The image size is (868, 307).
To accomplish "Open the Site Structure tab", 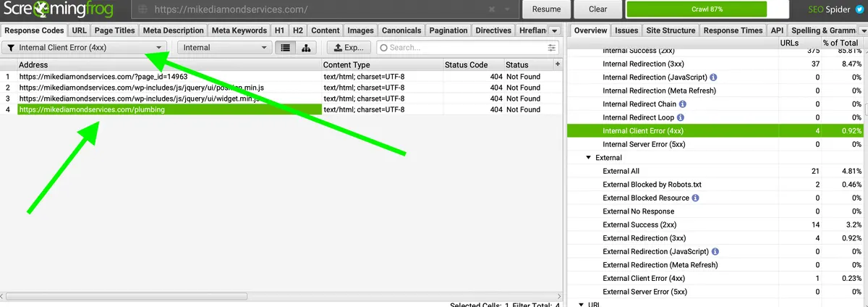I will tap(670, 30).
